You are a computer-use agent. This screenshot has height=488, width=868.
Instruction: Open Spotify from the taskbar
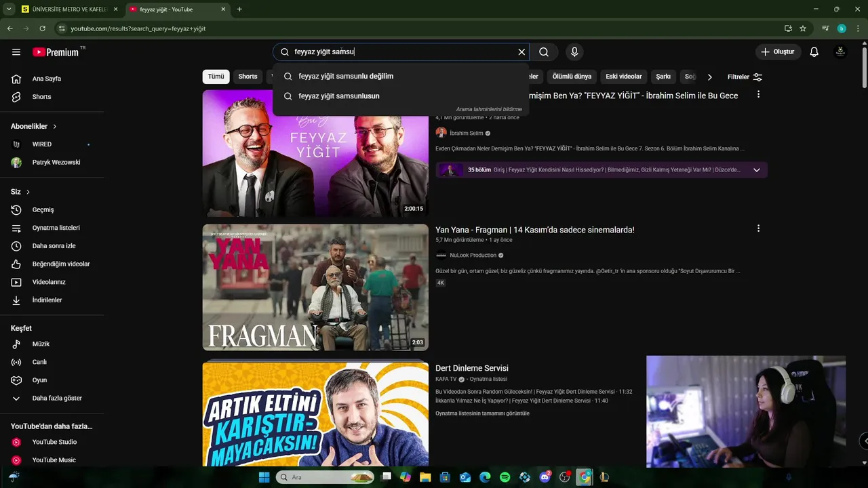tap(505, 477)
